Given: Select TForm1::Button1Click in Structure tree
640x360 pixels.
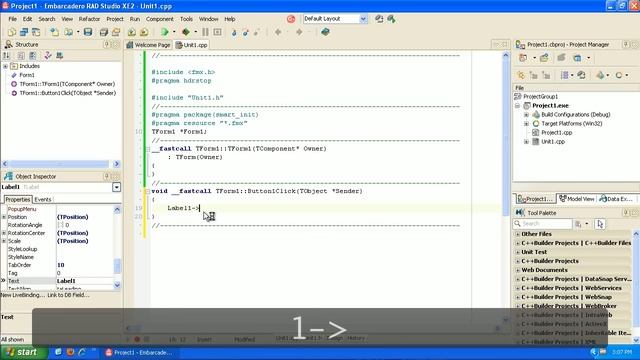Looking at the screenshot, I should coord(67,93).
